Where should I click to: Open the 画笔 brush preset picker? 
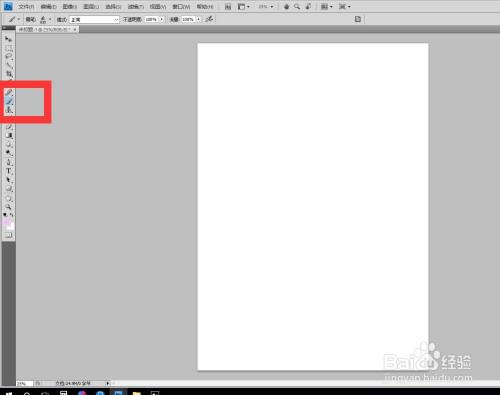pos(46,20)
